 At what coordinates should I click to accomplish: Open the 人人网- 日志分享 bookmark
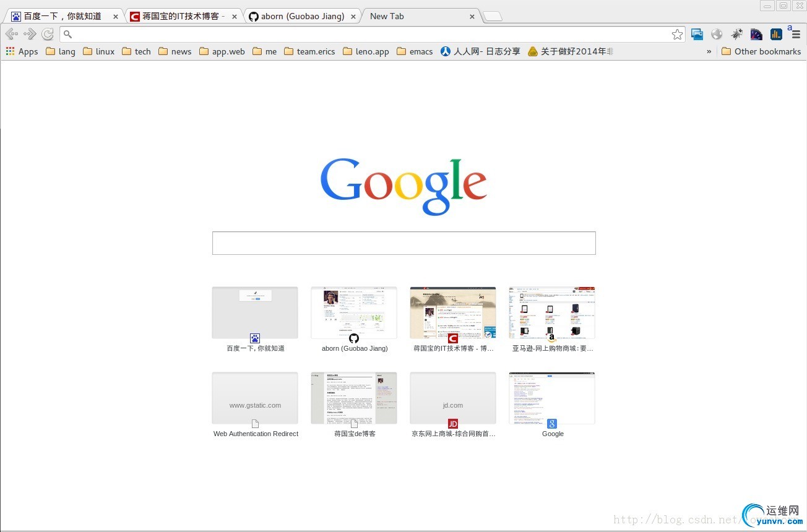pos(480,51)
